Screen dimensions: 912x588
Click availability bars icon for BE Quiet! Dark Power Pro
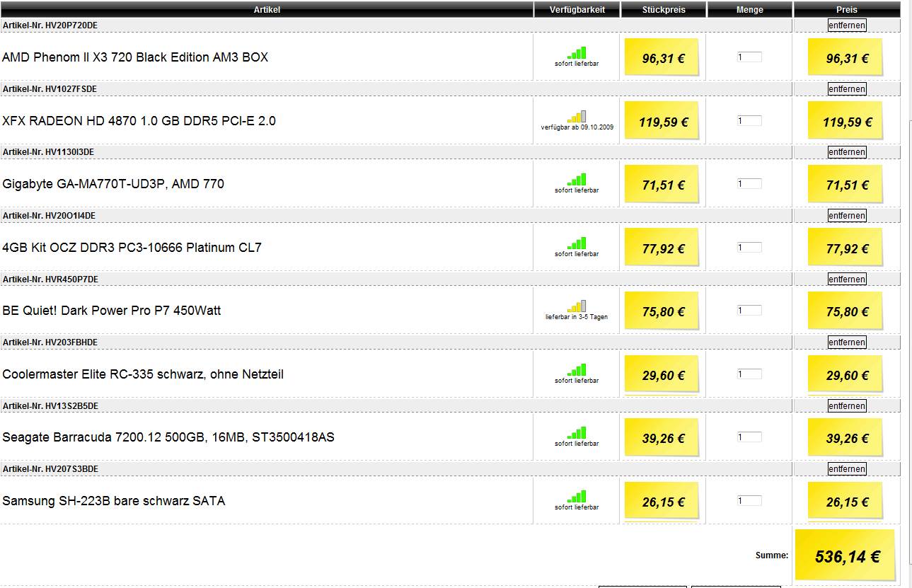click(x=577, y=306)
